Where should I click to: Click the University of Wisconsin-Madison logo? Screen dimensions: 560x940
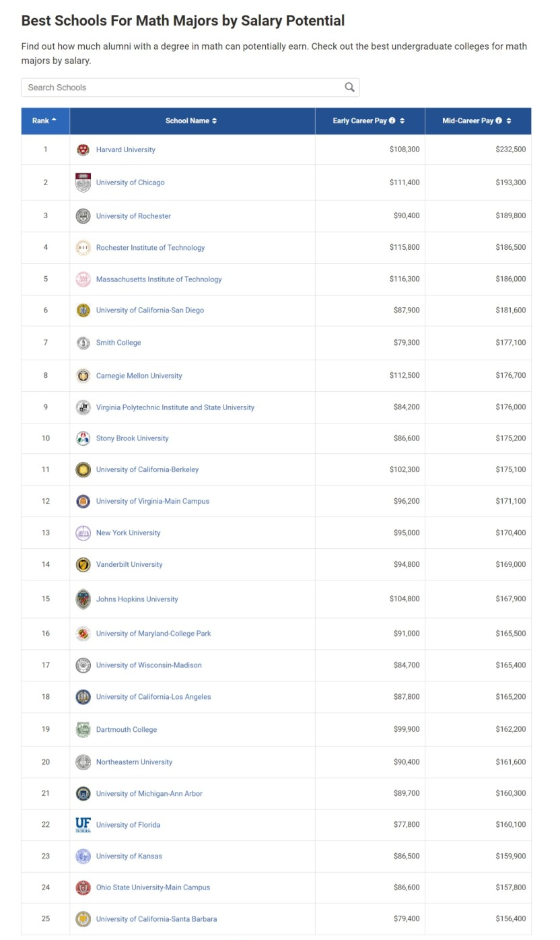pyautogui.click(x=83, y=665)
